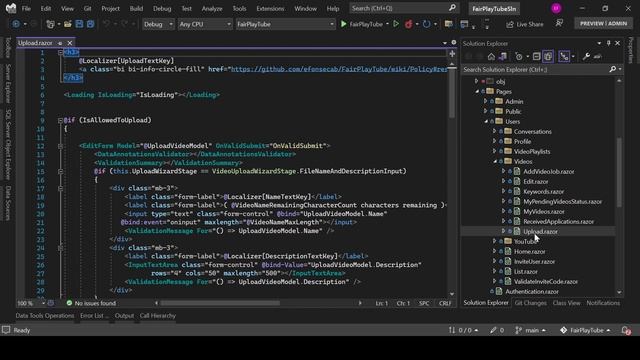
Task: Click the Undo arrow in toolbar
Action: pyautogui.click(x=106, y=24)
